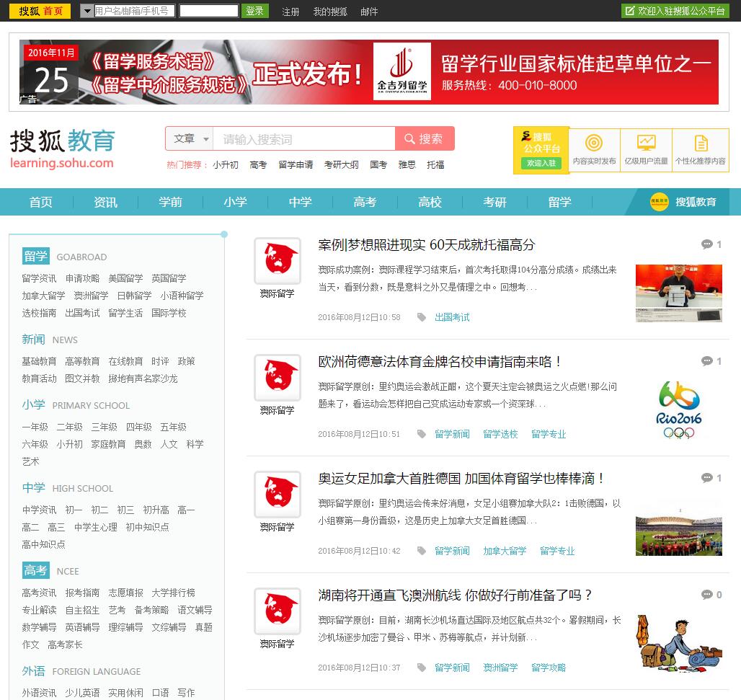Expand the 文章 search type dropdown
The width and height of the screenshot is (741, 700).
pyautogui.click(x=190, y=139)
